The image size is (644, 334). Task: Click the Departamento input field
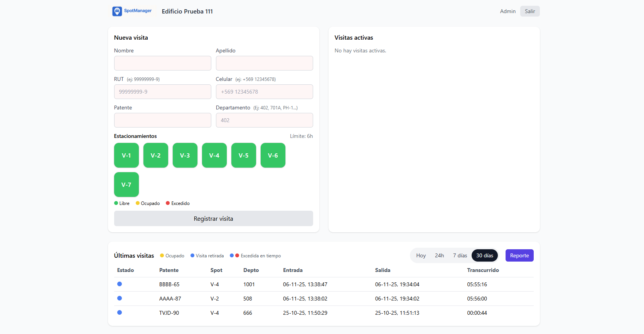click(x=264, y=120)
